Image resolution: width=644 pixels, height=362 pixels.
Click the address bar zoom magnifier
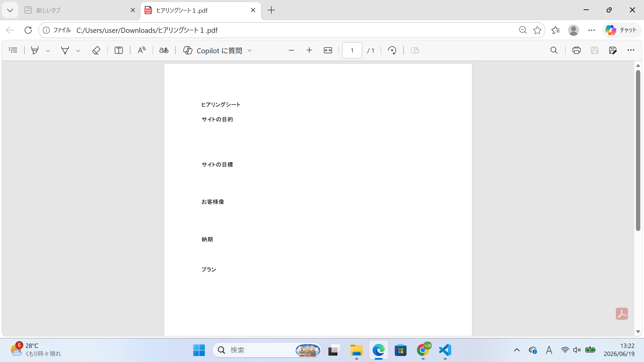click(523, 30)
